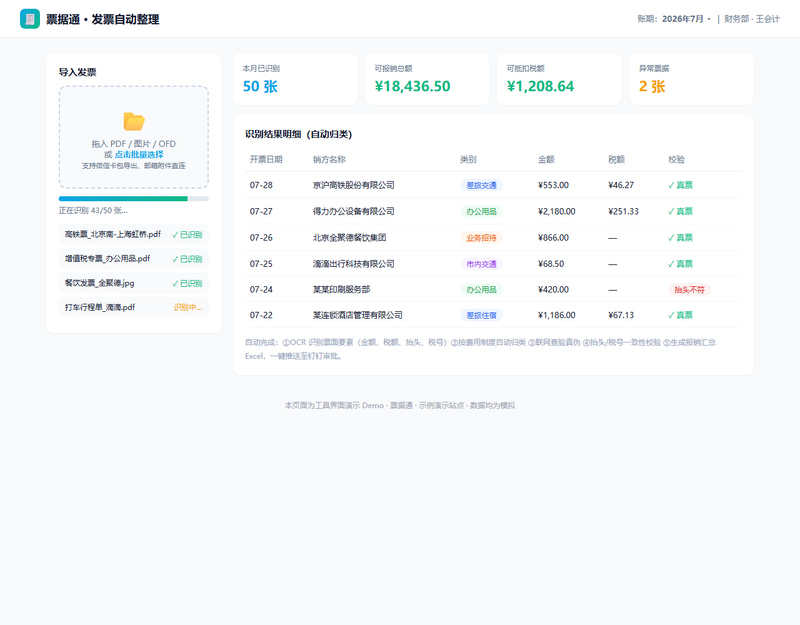This screenshot has width=800, height=625.
Task: Click the 票据通 app logo icon
Action: (30, 19)
